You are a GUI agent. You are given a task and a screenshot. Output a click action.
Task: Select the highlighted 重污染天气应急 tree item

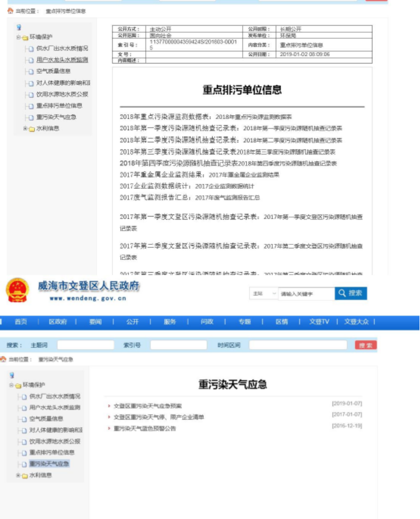(x=49, y=464)
